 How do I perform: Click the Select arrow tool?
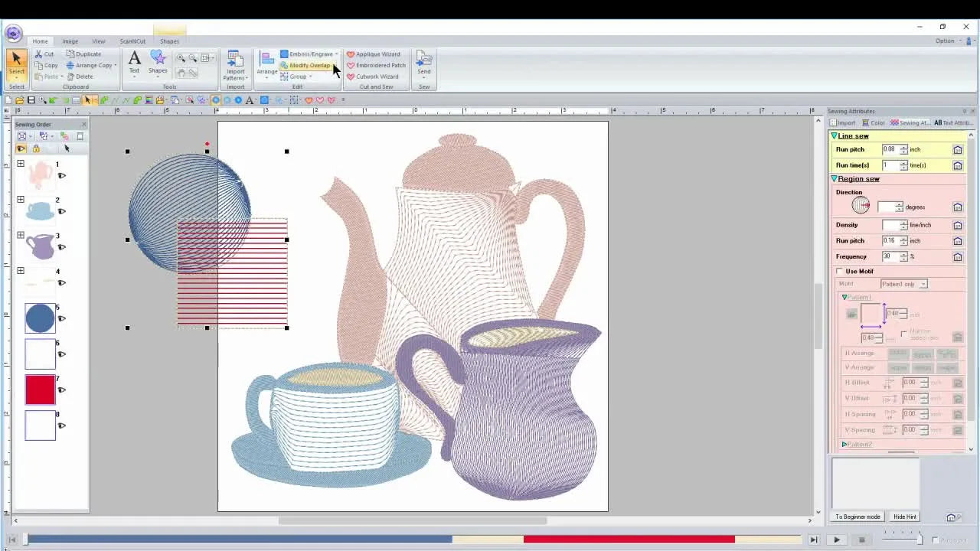pyautogui.click(x=16, y=58)
